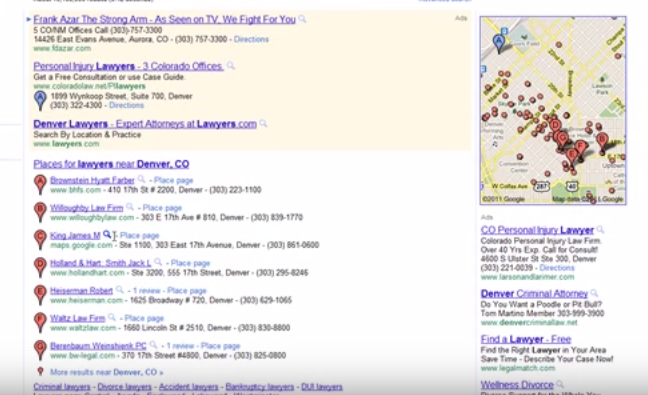Screen dimensions: 648x395
Task: Open Places for lawyers near Denver, CO
Action: pos(111,164)
